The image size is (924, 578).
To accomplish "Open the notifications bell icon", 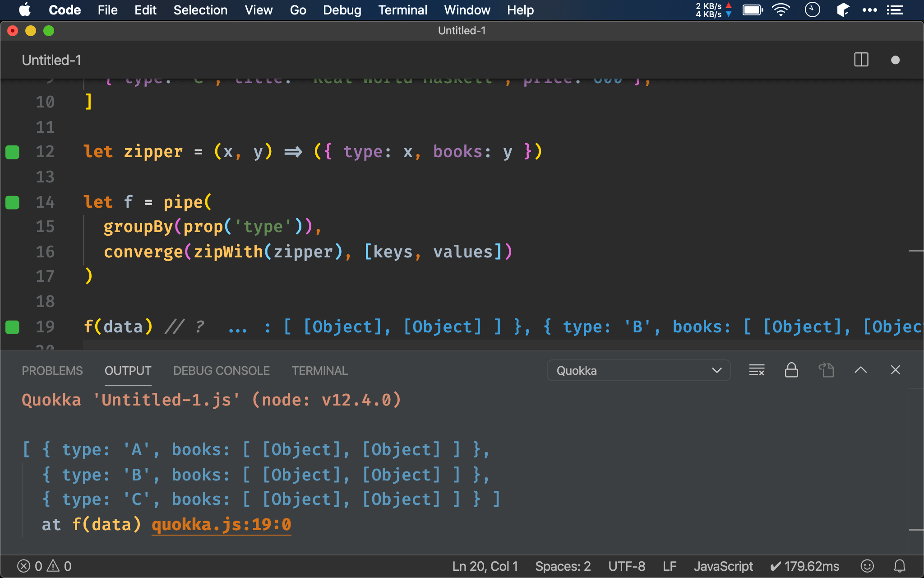I will click(900, 566).
